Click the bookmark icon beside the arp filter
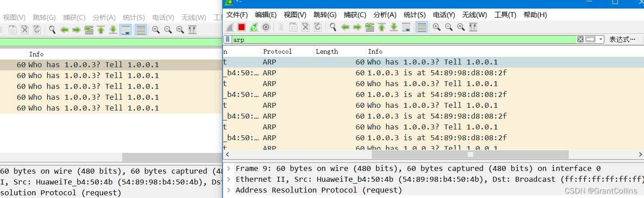This screenshot has width=644, height=198. click(x=228, y=40)
